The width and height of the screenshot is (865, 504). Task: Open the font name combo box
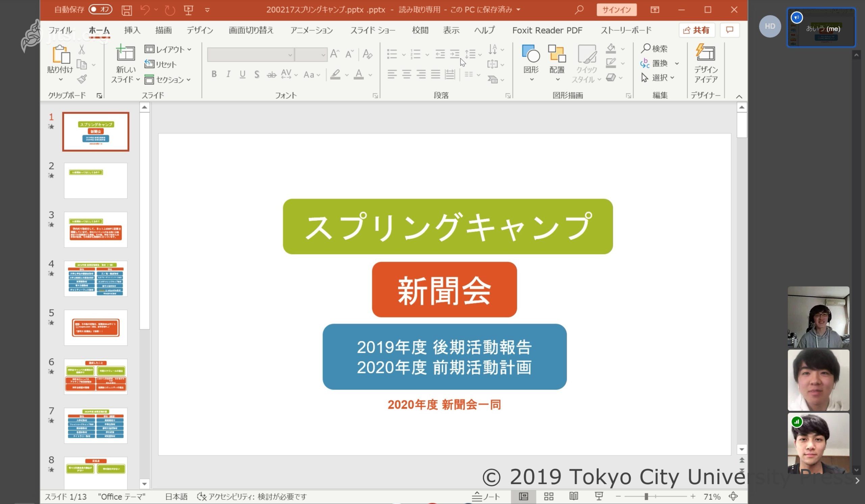(250, 55)
